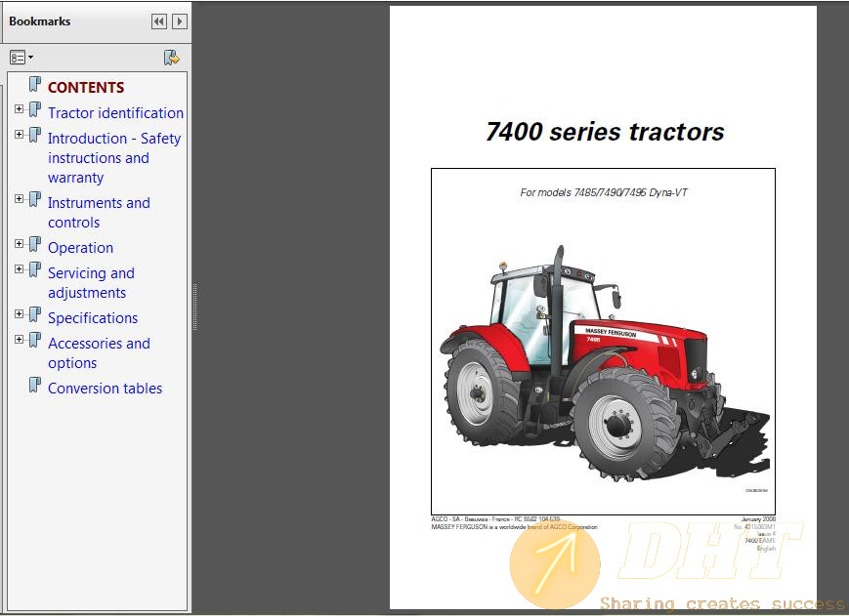Expand Accessories and options bookmark
Screen dimensions: 849x616
click(x=19, y=339)
